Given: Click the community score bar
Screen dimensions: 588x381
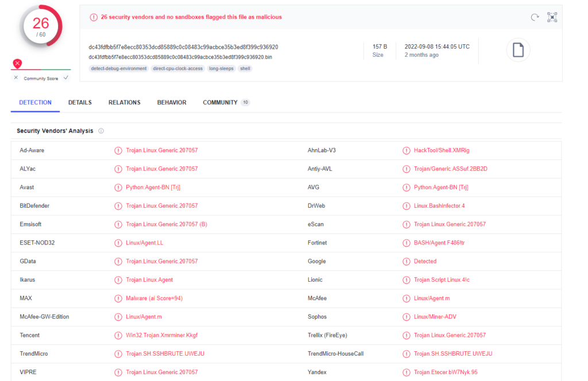Looking at the screenshot, I should tap(41, 69).
